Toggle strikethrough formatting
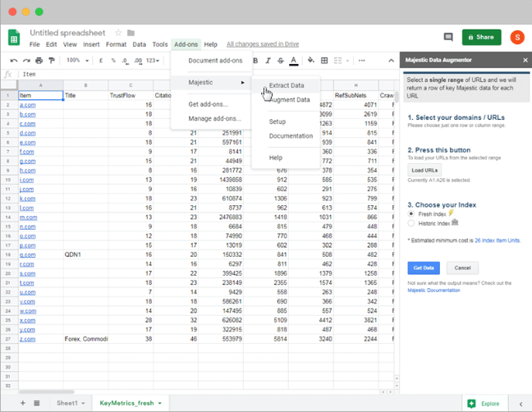Image resolution: width=532 pixels, height=412 pixels. coord(281,61)
